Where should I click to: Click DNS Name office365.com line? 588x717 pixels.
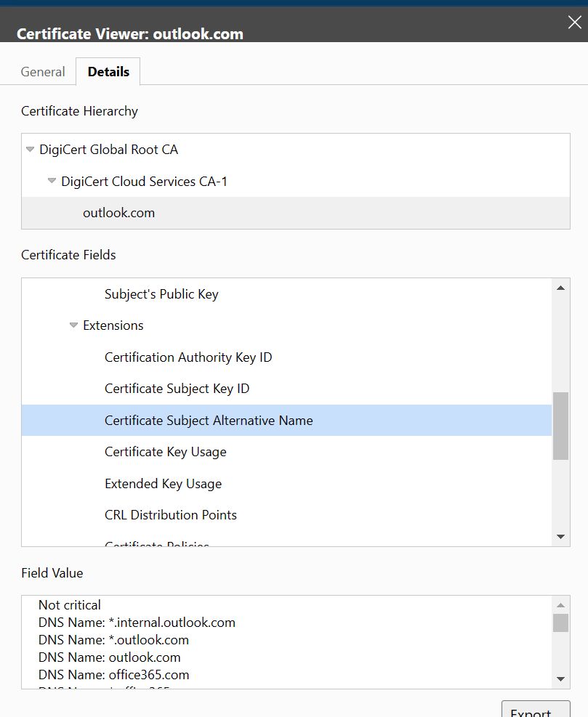click(114, 675)
